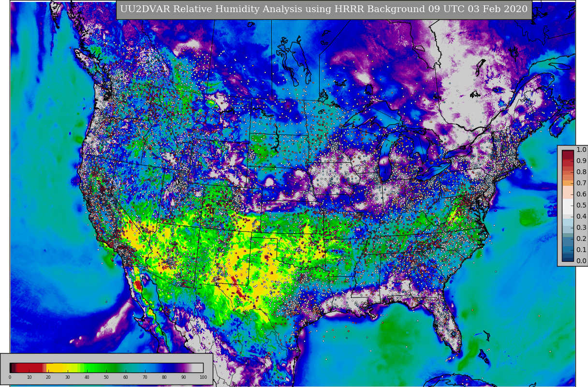Image resolution: width=588 pixels, height=387 pixels.
Task: Select the '70' tick label on bottom colorbar
Action: coord(145,377)
